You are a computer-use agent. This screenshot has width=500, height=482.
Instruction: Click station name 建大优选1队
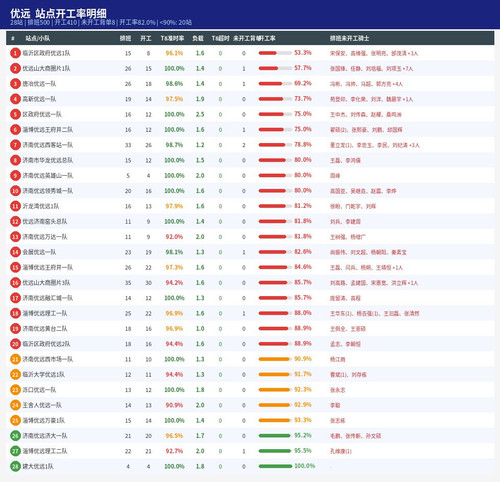(38, 467)
